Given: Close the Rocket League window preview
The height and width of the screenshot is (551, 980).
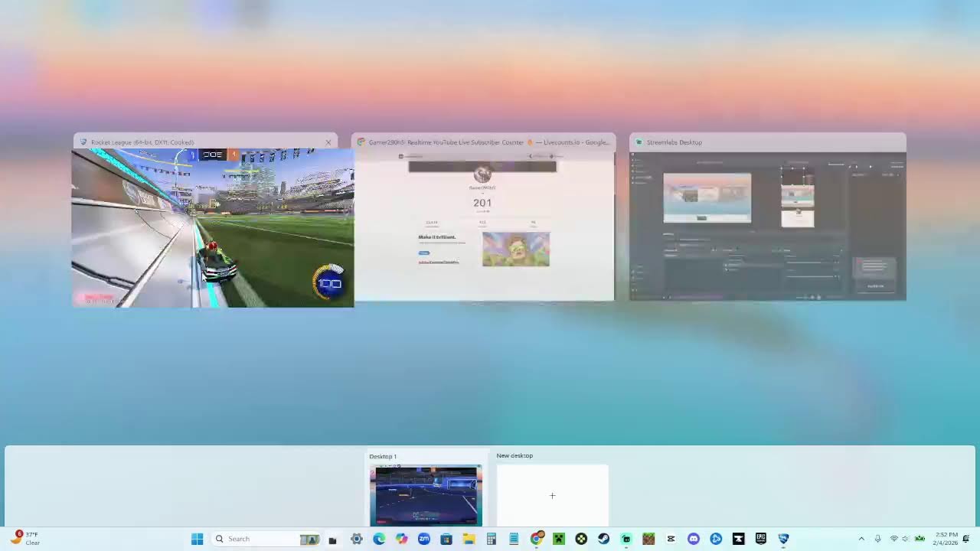Looking at the screenshot, I should (x=328, y=142).
